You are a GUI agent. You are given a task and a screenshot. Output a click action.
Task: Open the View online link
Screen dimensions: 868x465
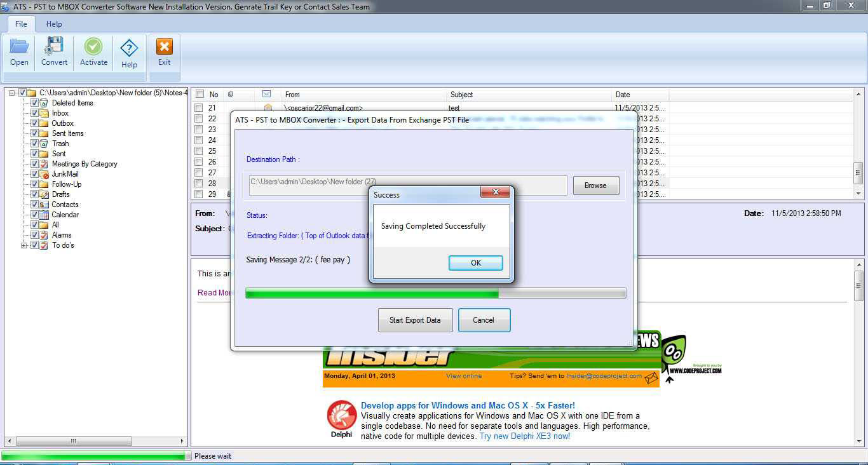coord(464,376)
